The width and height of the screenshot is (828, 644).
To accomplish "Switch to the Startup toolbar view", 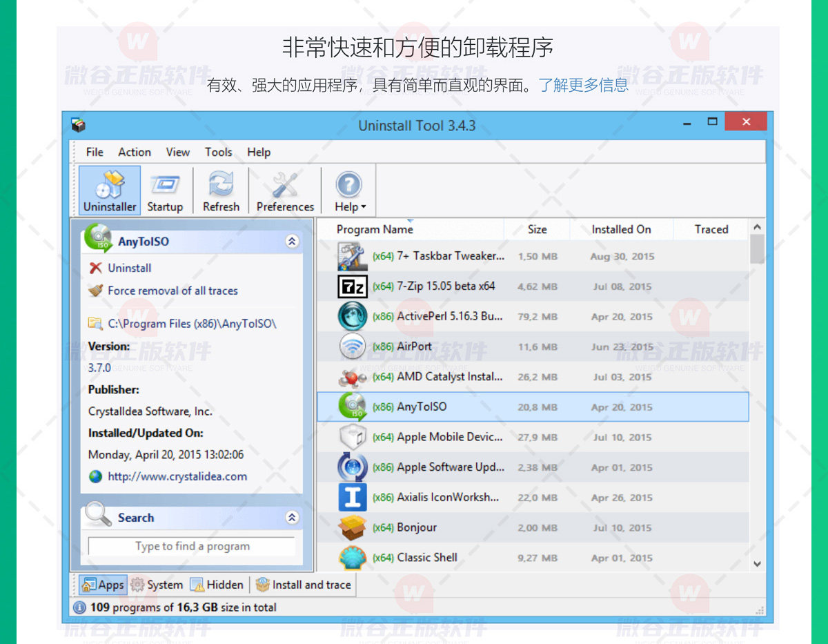I will pyautogui.click(x=165, y=191).
